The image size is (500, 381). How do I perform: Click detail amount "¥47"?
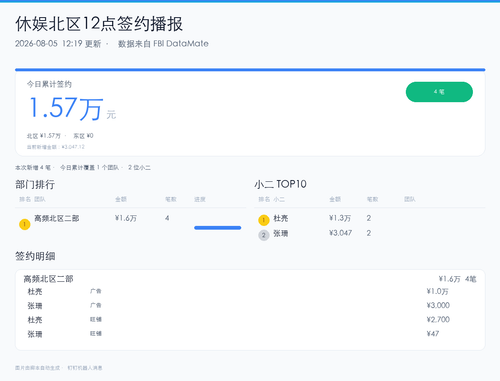pos(433,334)
